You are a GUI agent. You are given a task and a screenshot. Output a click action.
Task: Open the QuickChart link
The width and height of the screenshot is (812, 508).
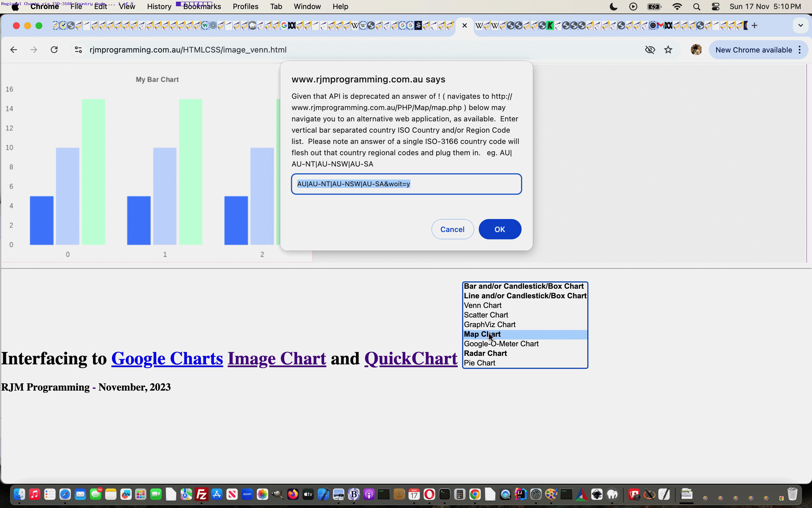[411, 358]
